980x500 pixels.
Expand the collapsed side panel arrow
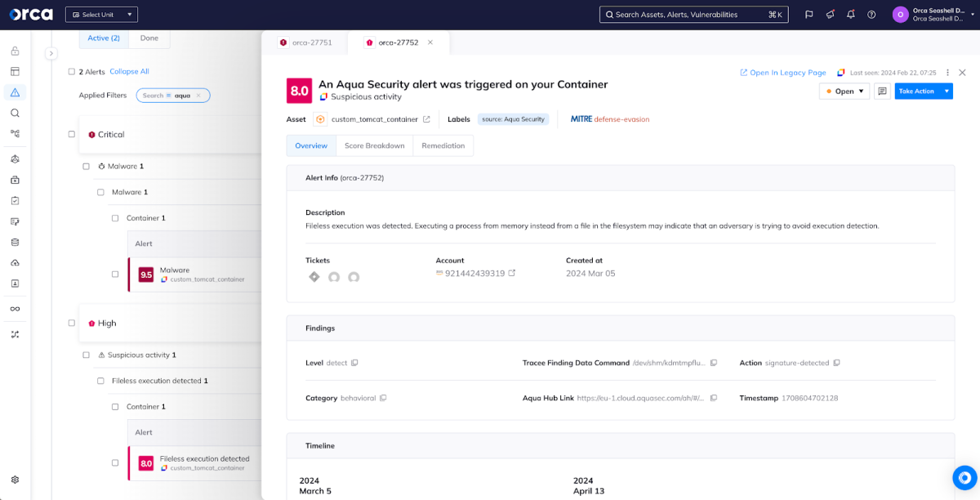pyautogui.click(x=51, y=53)
